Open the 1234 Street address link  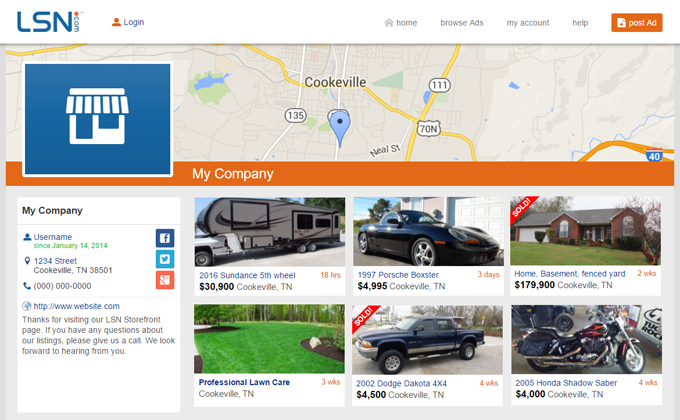point(55,261)
